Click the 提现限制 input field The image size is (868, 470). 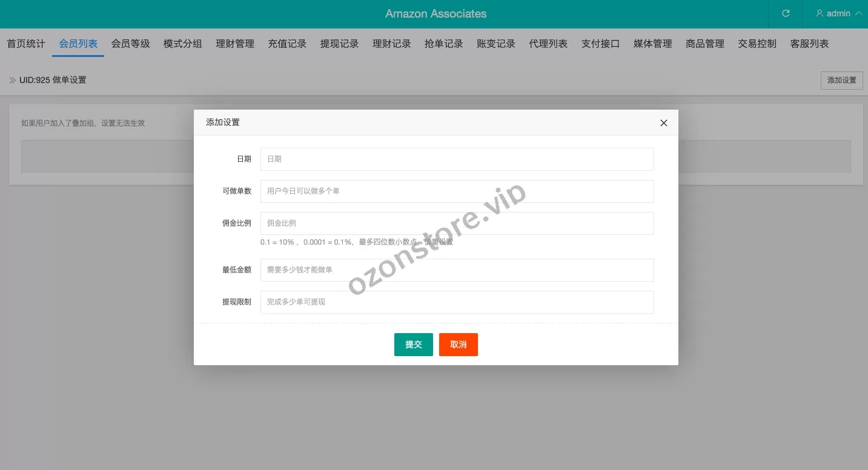tap(457, 302)
